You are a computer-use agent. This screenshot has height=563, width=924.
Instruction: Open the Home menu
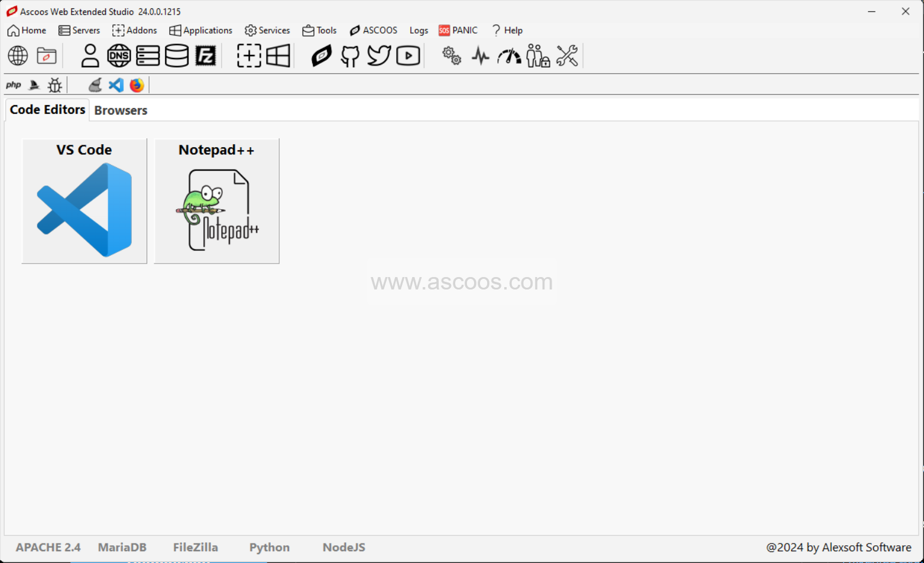(27, 30)
